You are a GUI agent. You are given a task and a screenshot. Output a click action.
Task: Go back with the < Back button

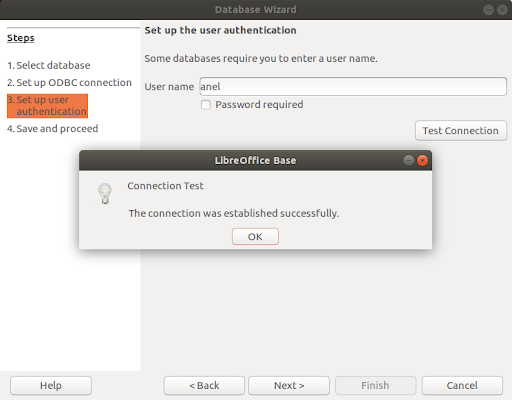click(x=204, y=386)
